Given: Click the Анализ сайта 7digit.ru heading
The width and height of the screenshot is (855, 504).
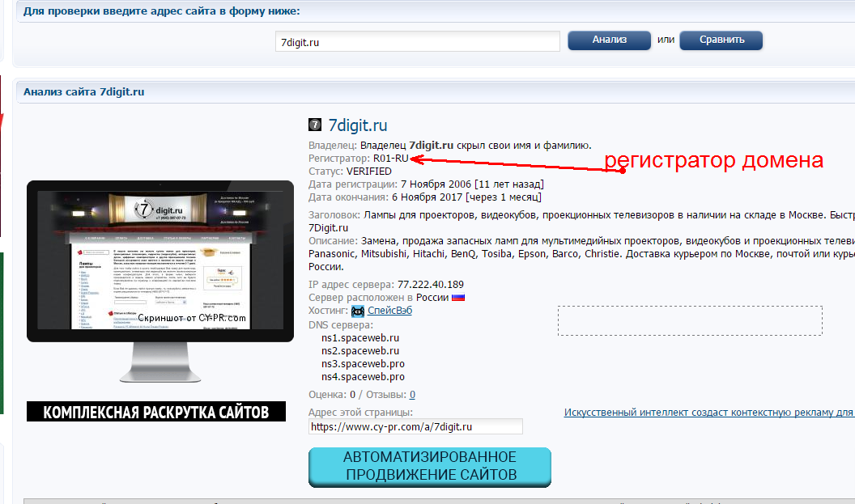Looking at the screenshot, I should [84, 91].
